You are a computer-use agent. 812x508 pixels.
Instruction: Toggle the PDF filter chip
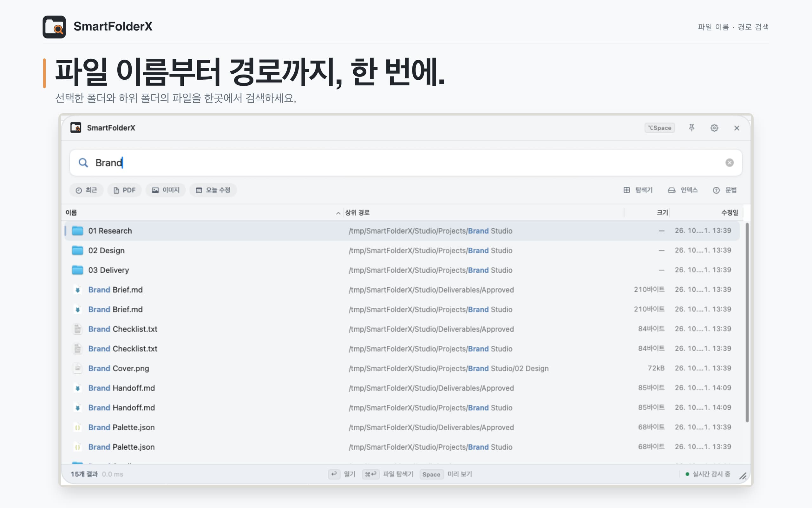[124, 190]
